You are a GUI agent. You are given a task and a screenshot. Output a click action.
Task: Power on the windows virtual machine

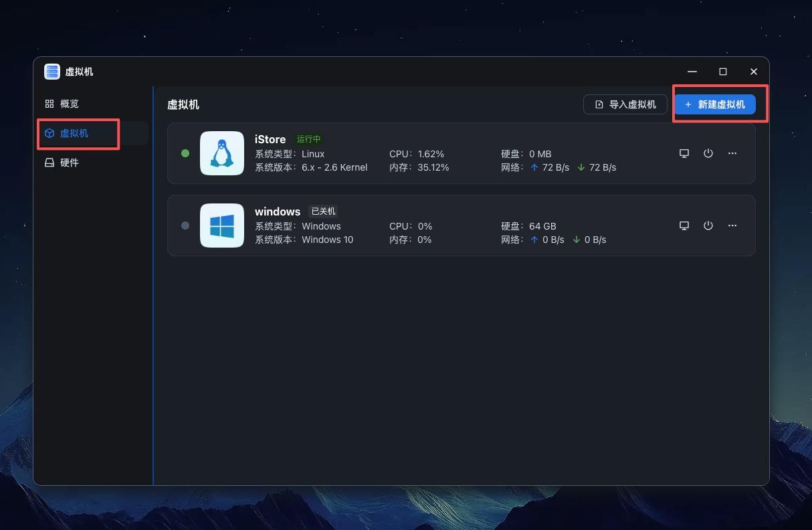pos(708,226)
